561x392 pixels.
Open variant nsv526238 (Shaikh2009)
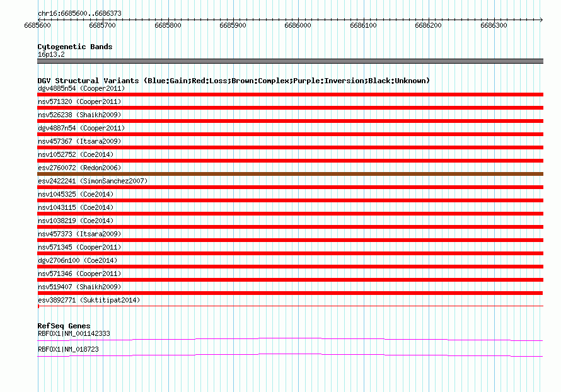(79, 115)
